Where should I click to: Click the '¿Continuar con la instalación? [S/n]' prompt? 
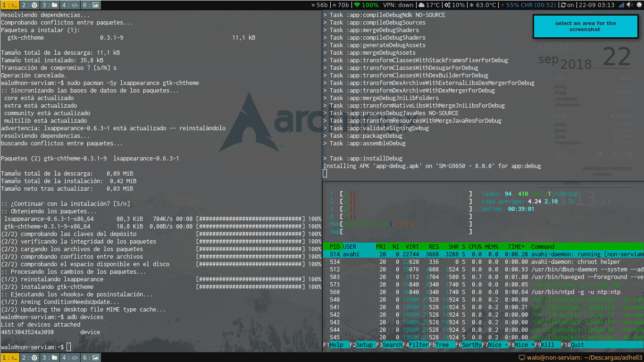click(65, 203)
